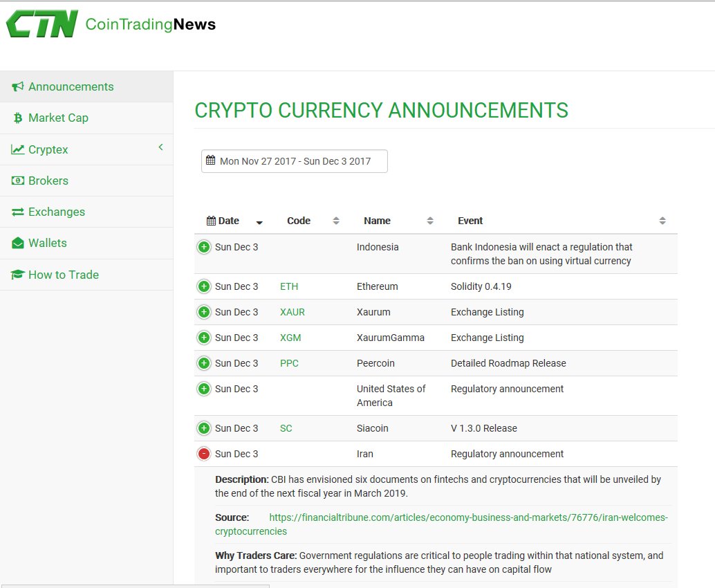Expand the XaurumGamma row plus icon
715x588 pixels.
(204, 338)
